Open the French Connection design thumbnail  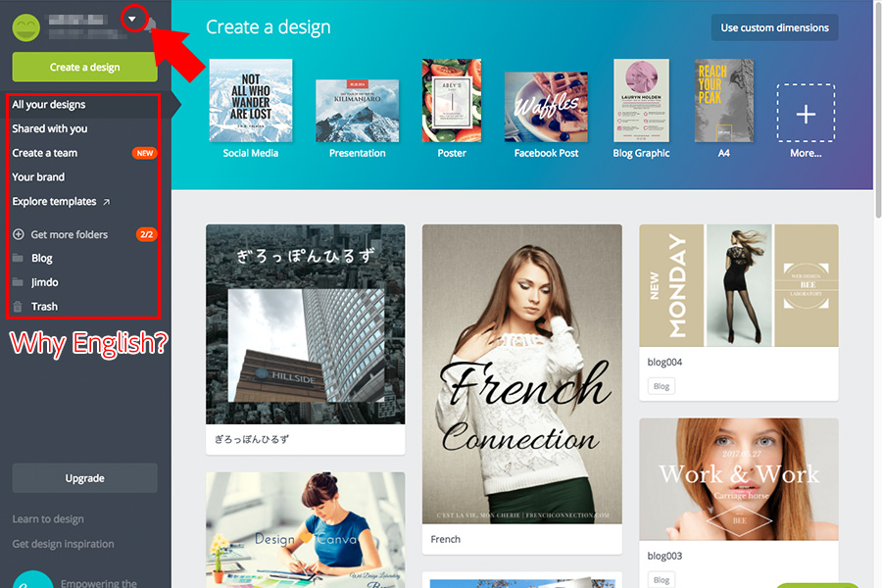[522, 374]
